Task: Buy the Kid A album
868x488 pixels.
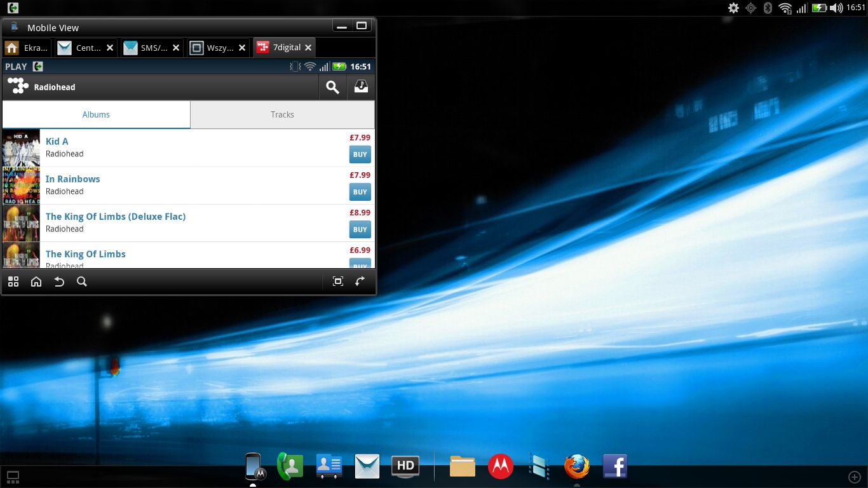Action: (x=360, y=154)
